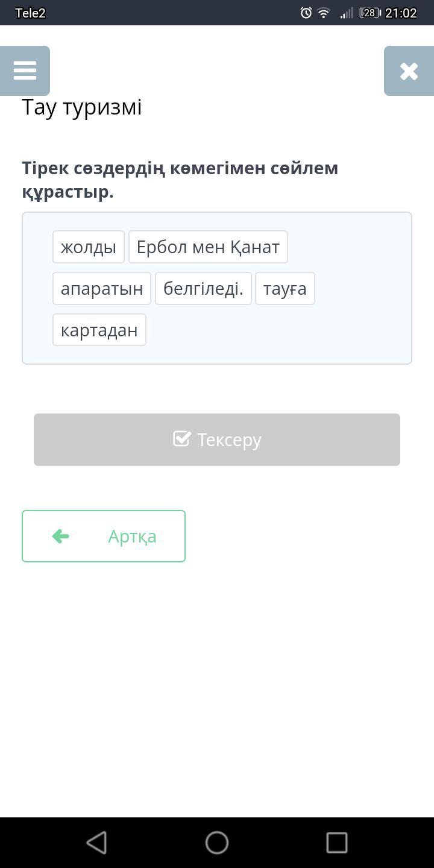
Task: Click the 'Тау туризмі' heading
Action: click(82, 107)
